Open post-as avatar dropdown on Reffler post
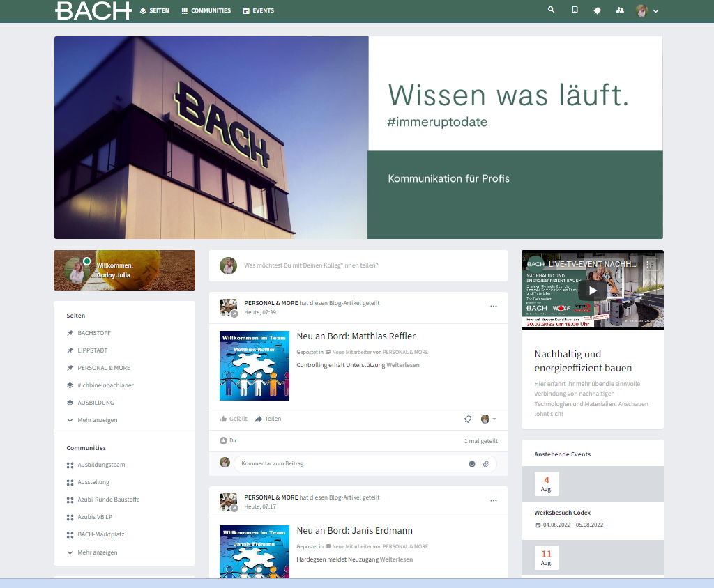The width and height of the screenshot is (714, 588). point(489,419)
